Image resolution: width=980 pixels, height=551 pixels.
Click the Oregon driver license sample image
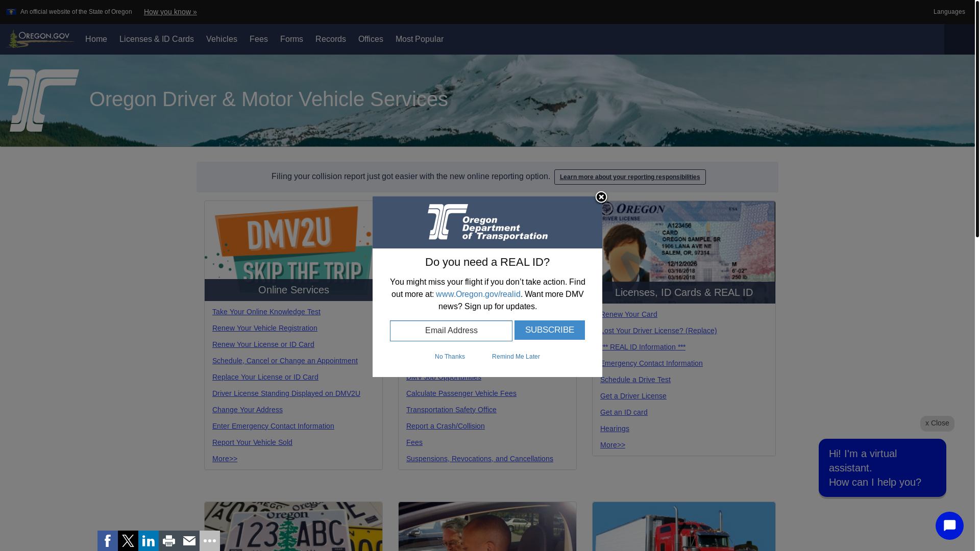pyautogui.click(x=689, y=241)
